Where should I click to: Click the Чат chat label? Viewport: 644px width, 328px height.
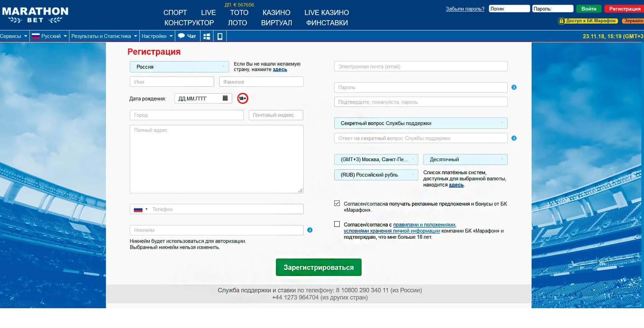192,36
